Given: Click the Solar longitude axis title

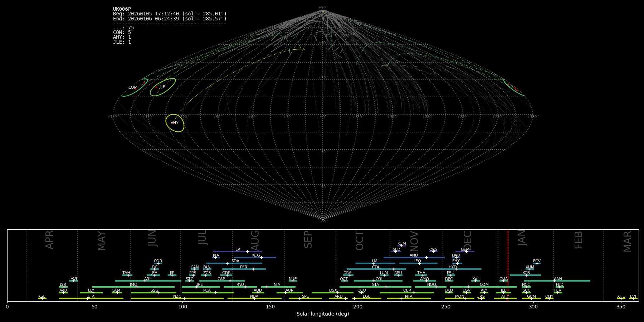Looking at the screenshot, I should click(322, 314).
